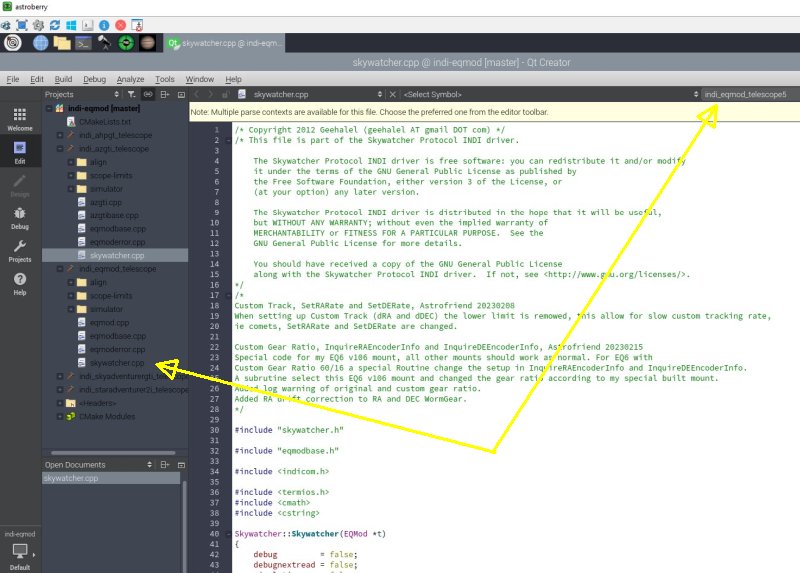Image resolution: width=800 pixels, height=573 pixels.
Task: Open the Help mode in sidebar
Action: [20, 284]
